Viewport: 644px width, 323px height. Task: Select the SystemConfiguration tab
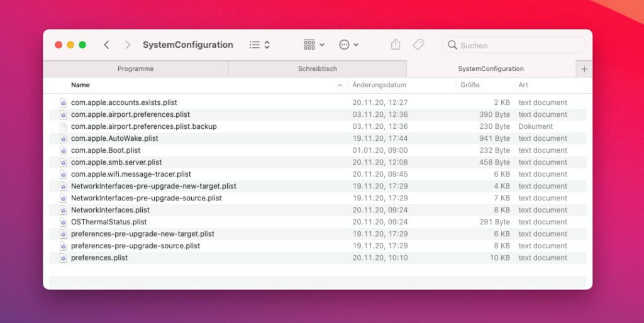[x=491, y=69]
